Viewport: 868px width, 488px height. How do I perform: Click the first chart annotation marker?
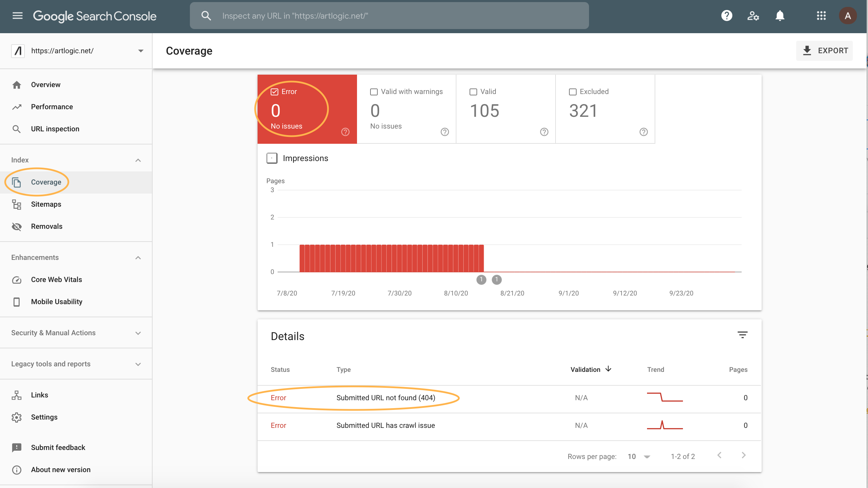coord(481,280)
